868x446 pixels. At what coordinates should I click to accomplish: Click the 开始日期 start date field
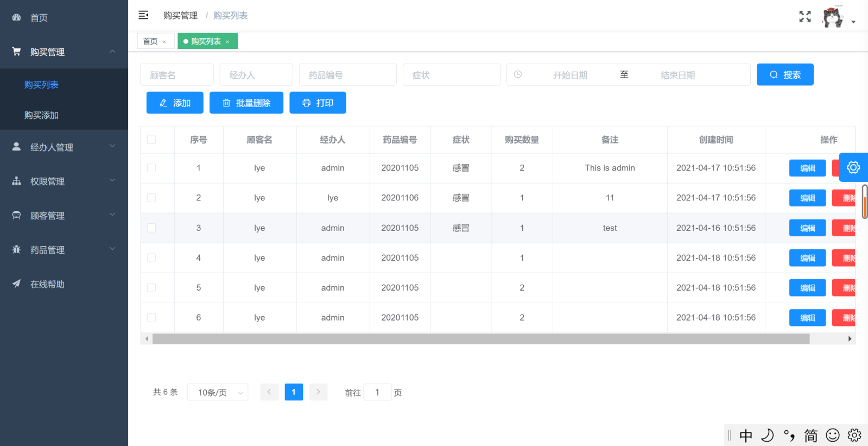click(570, 75)
